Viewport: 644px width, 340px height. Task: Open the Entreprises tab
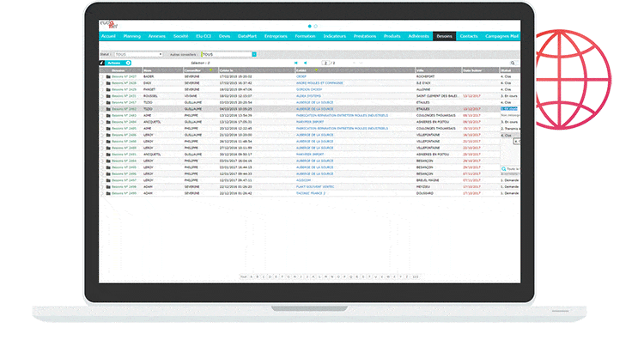[x=276, y=37]
